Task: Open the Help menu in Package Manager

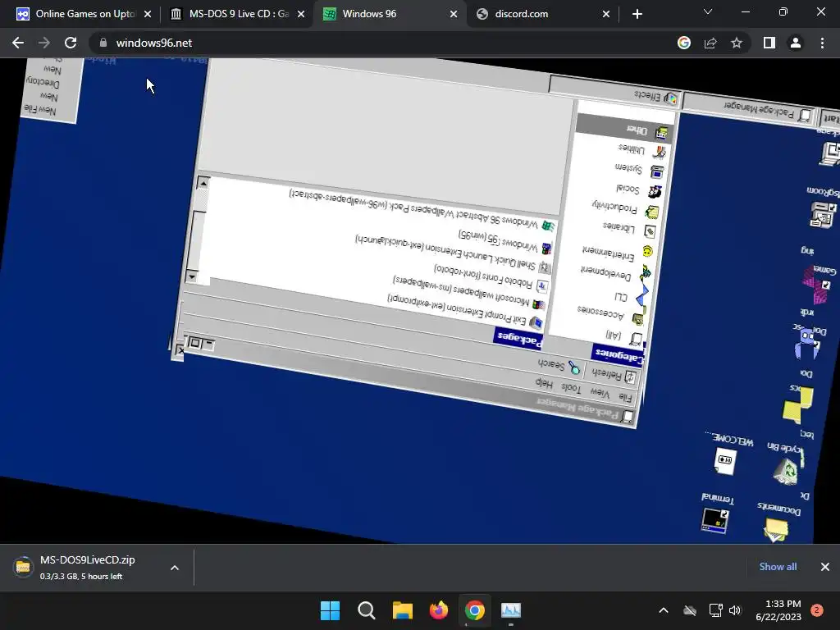Action: coord(544,383)
